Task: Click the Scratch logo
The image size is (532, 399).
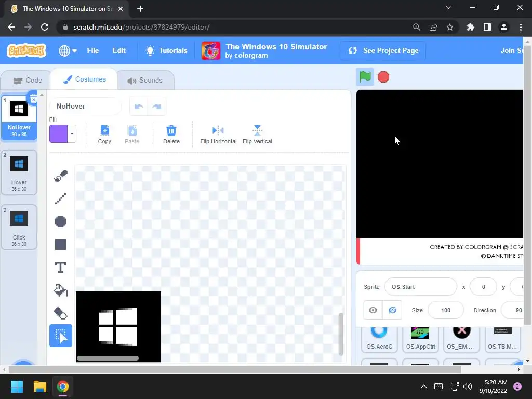Action: [26, 50]
